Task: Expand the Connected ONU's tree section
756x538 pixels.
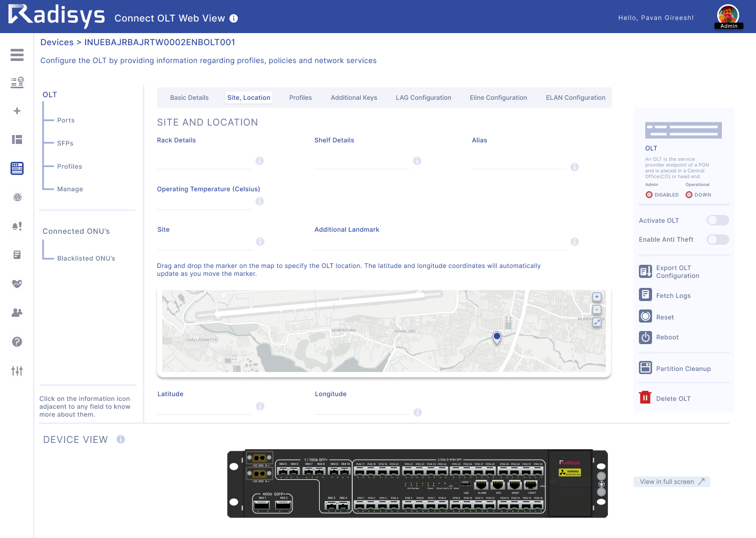Action: click(76, 231)
